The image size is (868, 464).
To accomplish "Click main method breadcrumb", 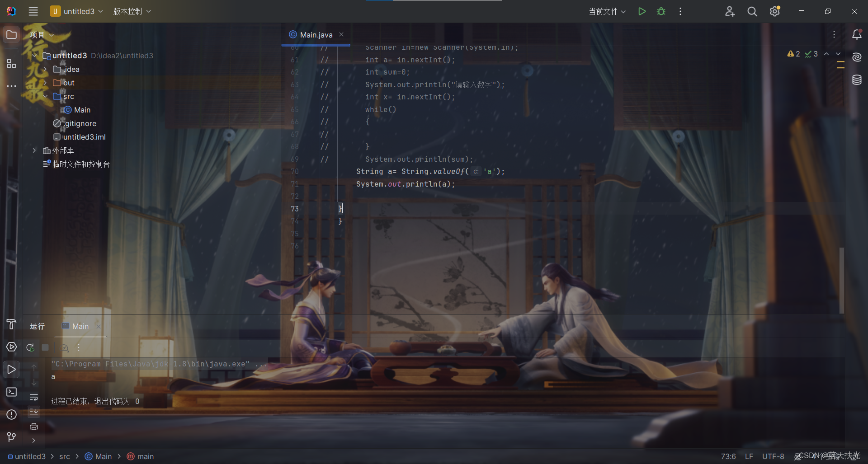I will pos(141,456).
